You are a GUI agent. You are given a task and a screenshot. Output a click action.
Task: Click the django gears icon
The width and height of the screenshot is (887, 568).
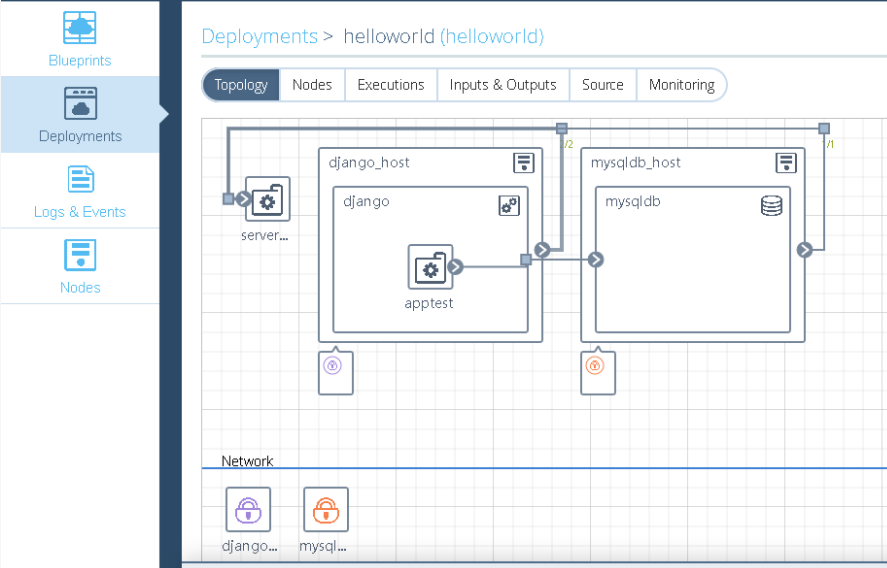509,206
